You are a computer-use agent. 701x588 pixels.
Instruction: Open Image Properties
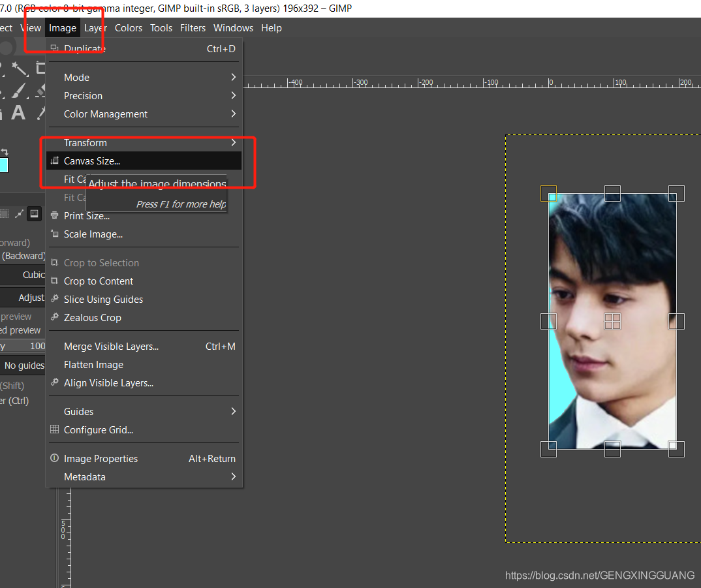pos(144,459)
